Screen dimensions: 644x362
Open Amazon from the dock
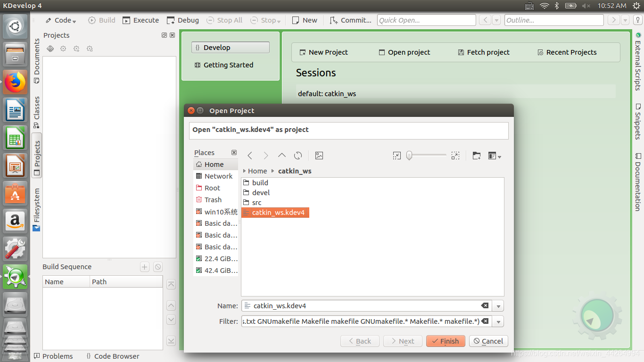pyautogui.click(x=15, y=221)
